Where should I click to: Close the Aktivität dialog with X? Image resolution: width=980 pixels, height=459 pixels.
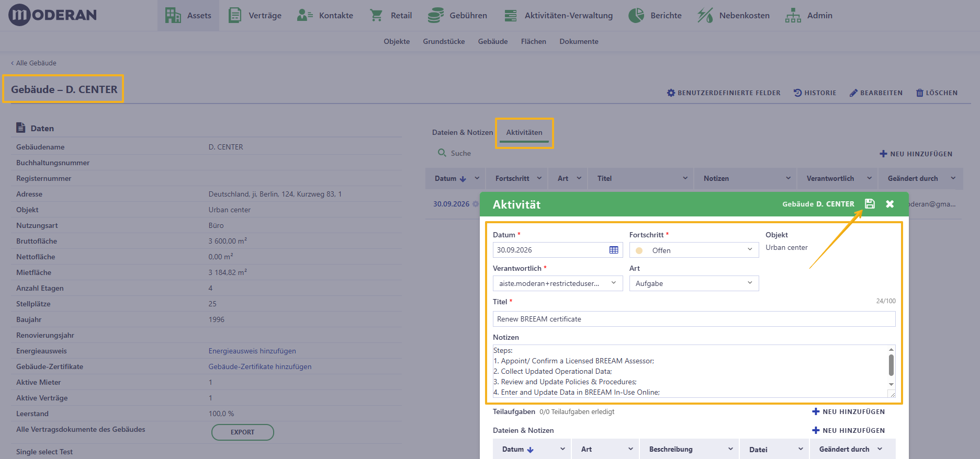click(890, 204)
